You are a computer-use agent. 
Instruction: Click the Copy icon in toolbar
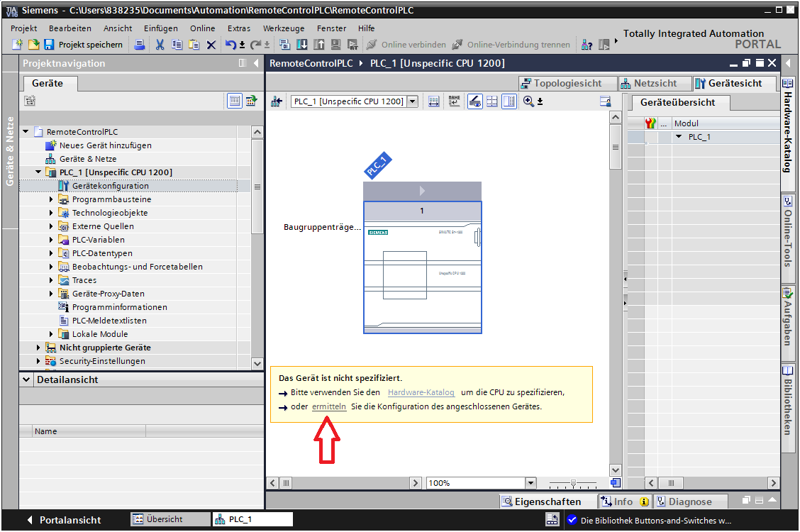(x=177, y=45)
